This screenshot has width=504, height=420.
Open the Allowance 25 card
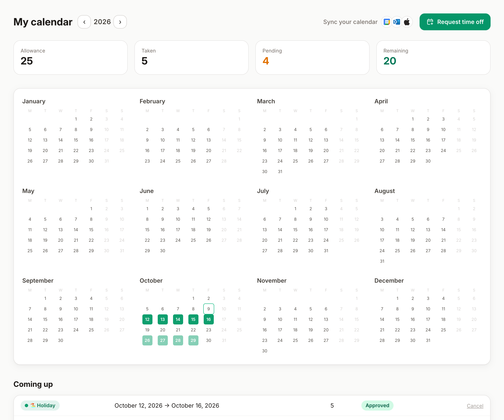coord(71,58)
